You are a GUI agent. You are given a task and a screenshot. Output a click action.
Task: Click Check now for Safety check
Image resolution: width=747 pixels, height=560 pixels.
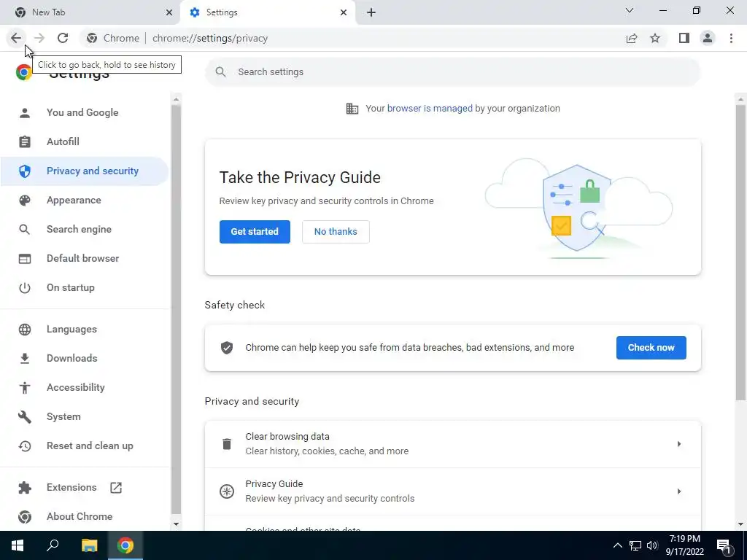tap(651, 348)
